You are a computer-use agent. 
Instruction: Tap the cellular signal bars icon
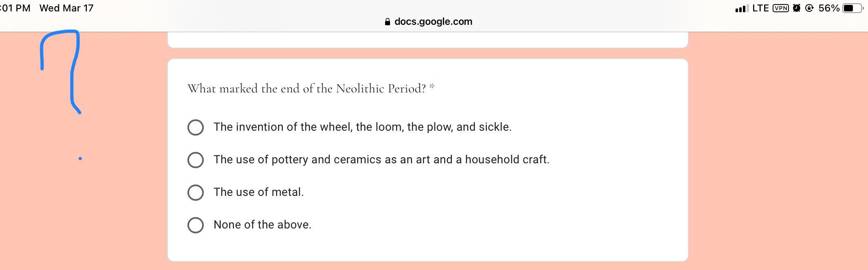(x=742, y=9)
